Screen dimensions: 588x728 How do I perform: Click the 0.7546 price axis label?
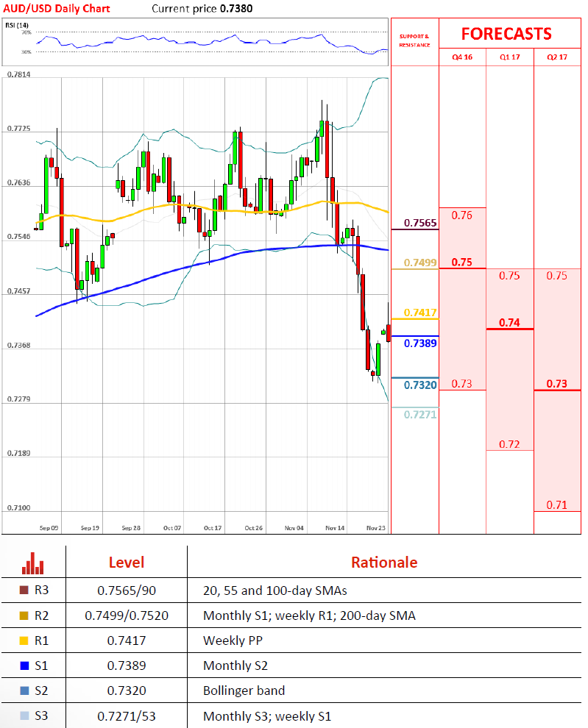click(x=18, y=237)
